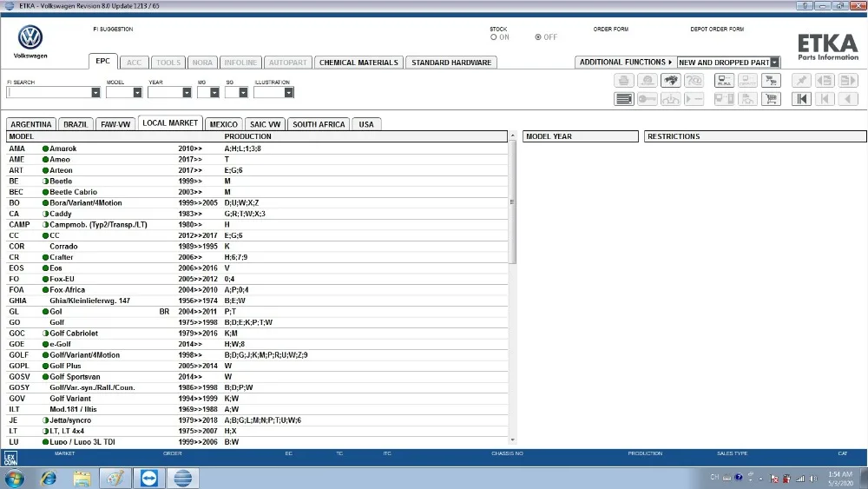Click the LEXCOM icon in status bar

pyautogui.click(x=10, y=459)
